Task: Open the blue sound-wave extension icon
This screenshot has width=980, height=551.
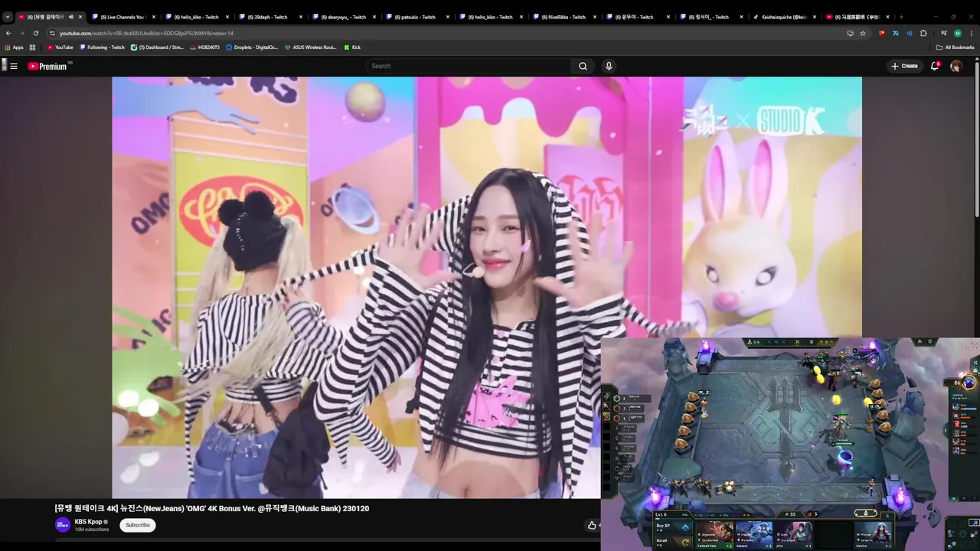Action: tap(910, 33)
